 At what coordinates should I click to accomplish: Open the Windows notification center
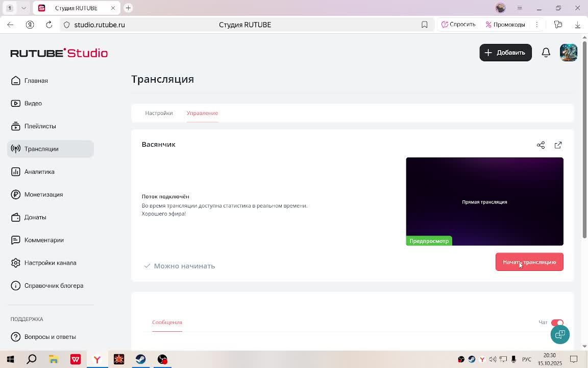pyautogui.click(x=574, y=359)
